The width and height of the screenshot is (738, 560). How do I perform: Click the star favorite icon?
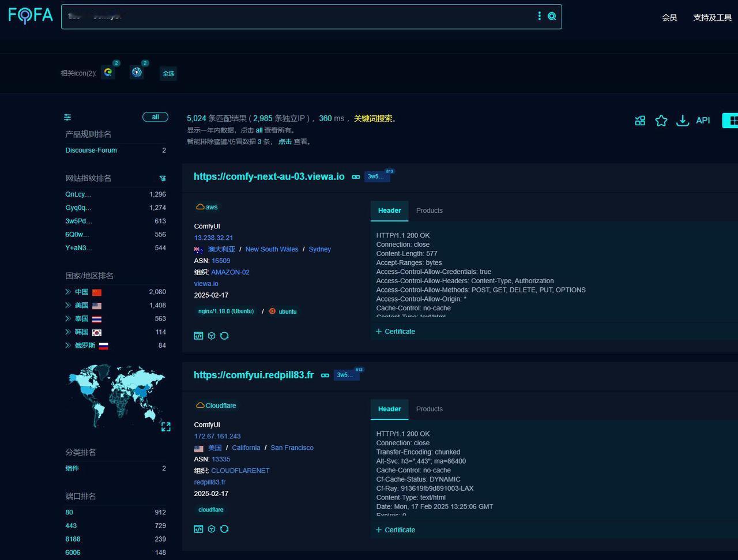pyautogui.click(x=661, y=121)
